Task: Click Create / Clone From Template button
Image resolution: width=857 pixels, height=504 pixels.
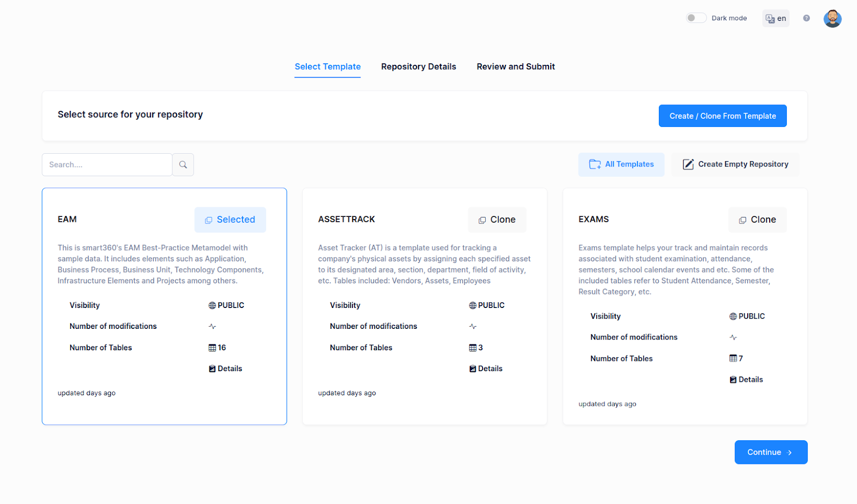Action: tap(723, 116)
